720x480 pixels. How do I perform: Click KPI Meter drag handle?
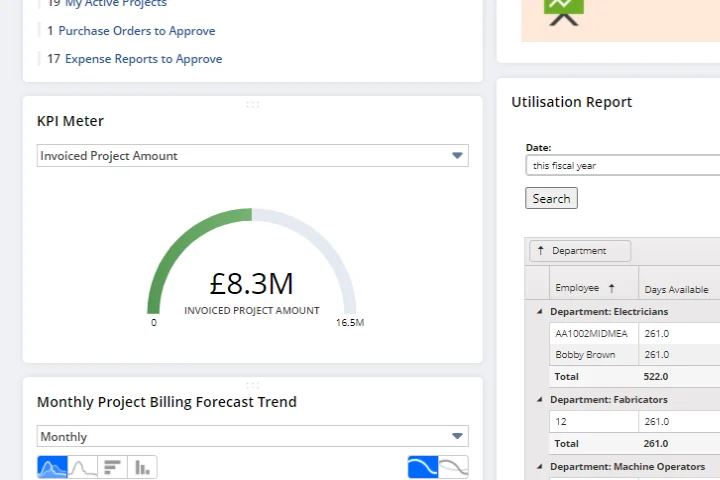pyautogui.click(x=253, y=105)
